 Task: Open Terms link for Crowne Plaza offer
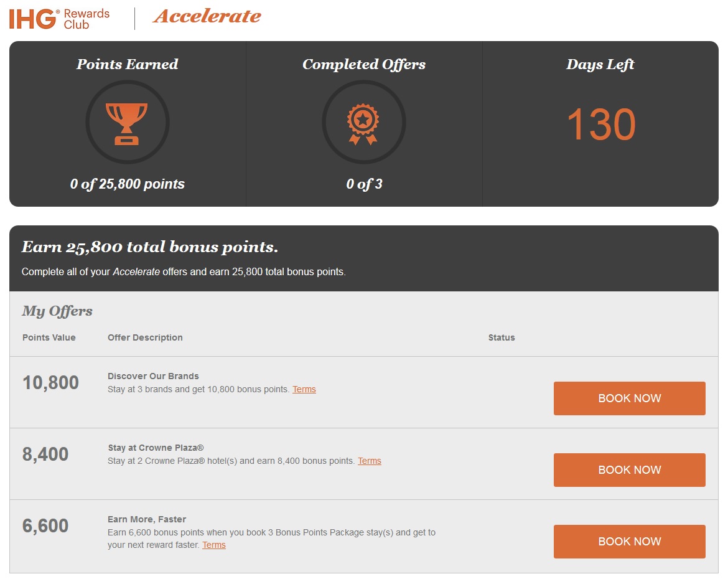[370, 461]
